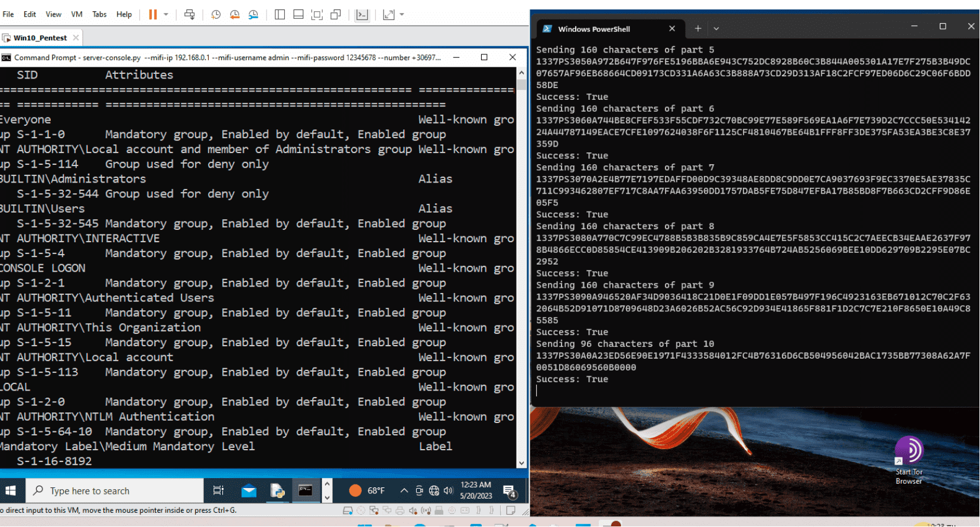Click Command Prompt scrollbar down arrow
The width and height of the screenshot is (980, 527).
[521, 463]
